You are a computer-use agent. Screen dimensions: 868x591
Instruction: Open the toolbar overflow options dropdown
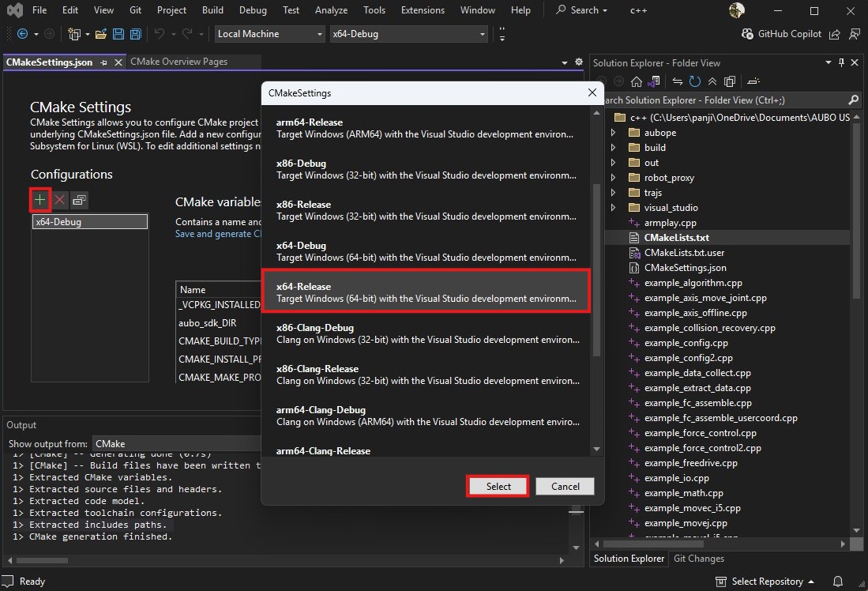(502, 34)
